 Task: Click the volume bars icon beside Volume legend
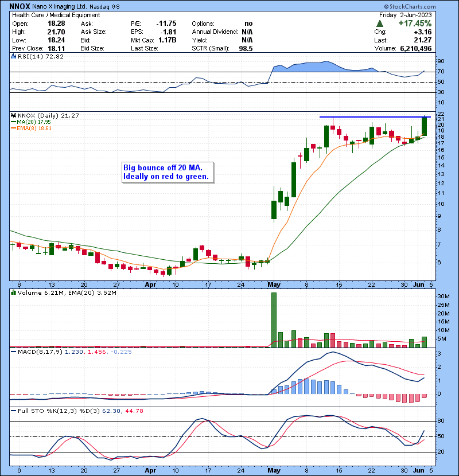[x=13, y=292]
